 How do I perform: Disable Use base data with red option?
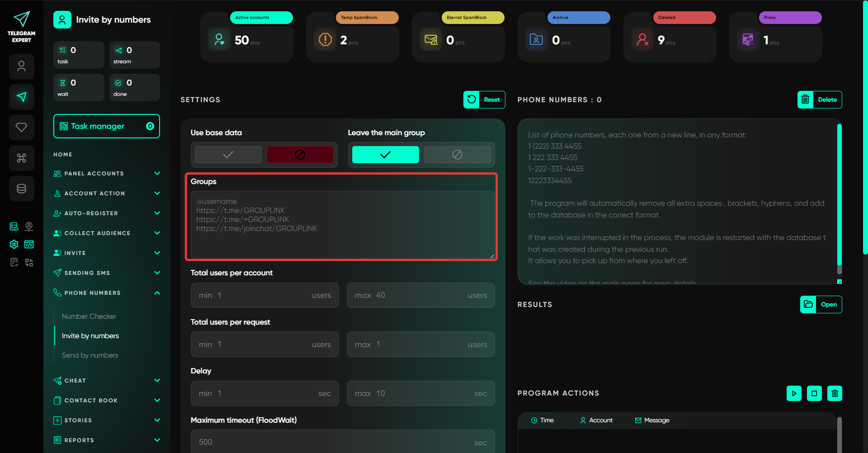(300, 155)
